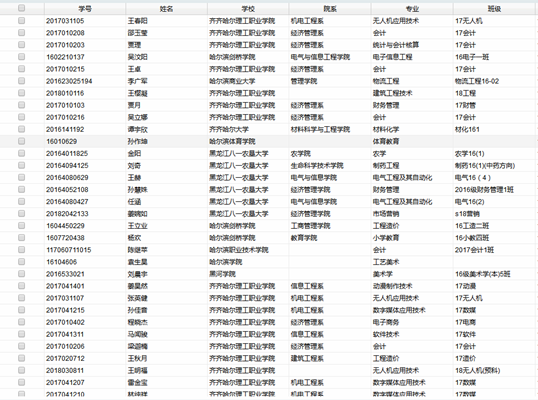This screenshot has width=538, height=400.
Task: Tick the checkbox next to 1602210137
Action: 21,57
